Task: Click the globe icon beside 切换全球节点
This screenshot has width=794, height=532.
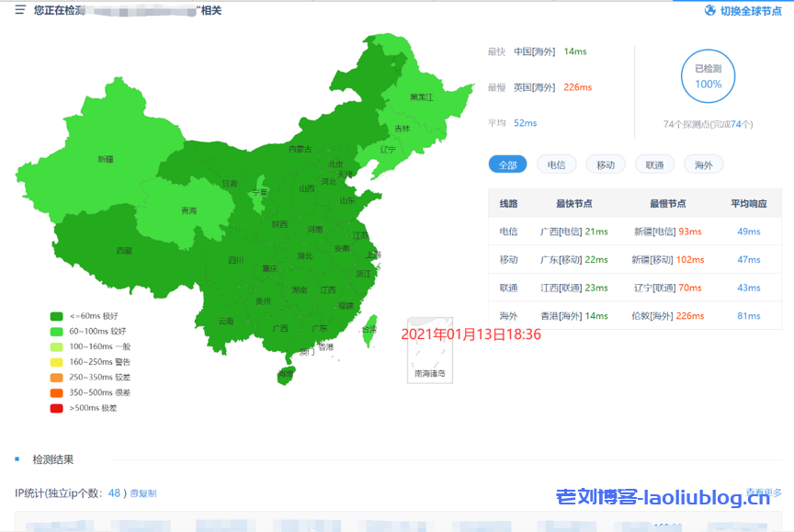Action: 709,11
